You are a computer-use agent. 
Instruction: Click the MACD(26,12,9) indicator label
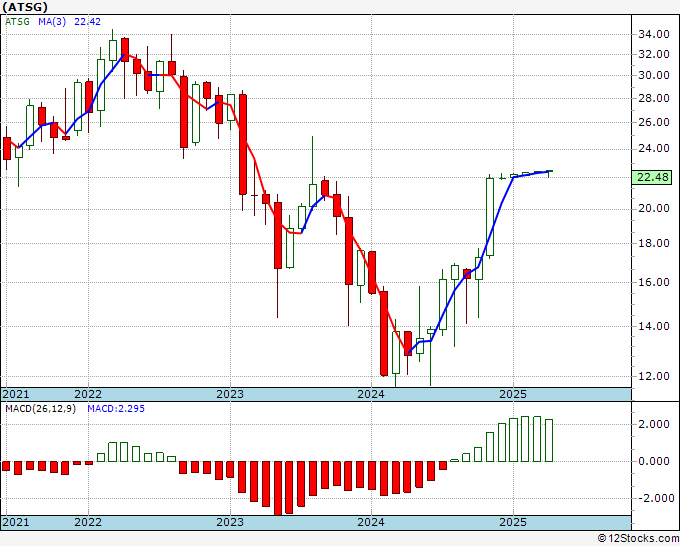(40, 409)
